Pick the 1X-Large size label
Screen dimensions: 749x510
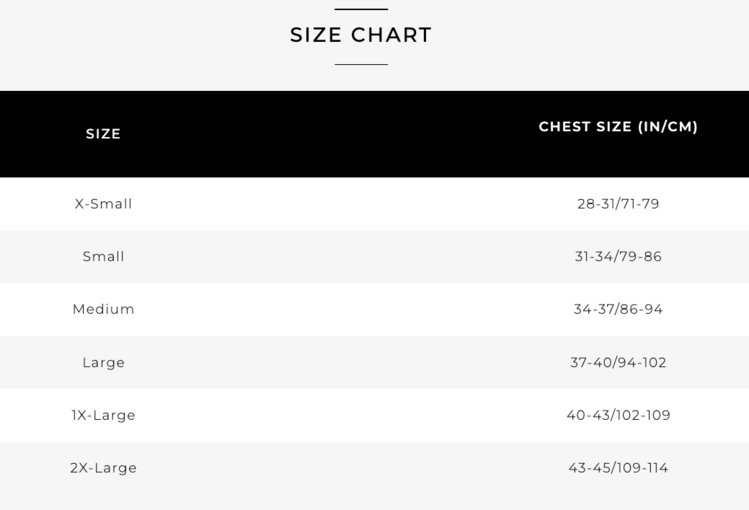(103, 416)
